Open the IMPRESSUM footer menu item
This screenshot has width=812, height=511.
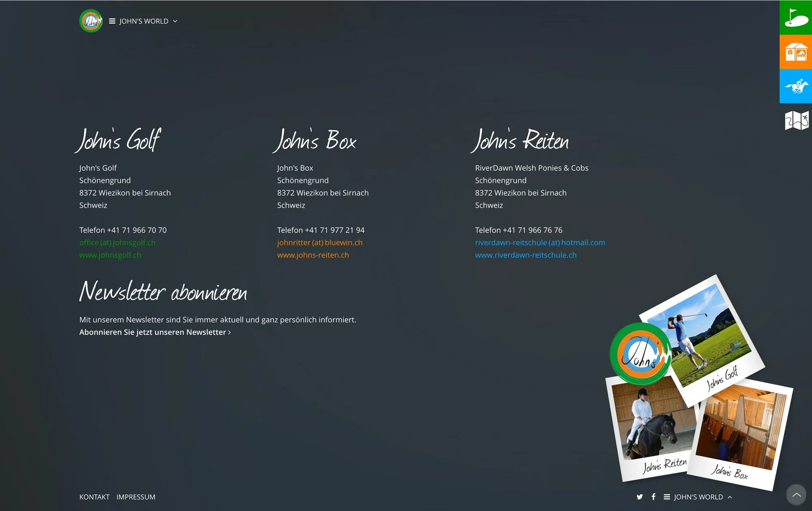click(136, 497)
